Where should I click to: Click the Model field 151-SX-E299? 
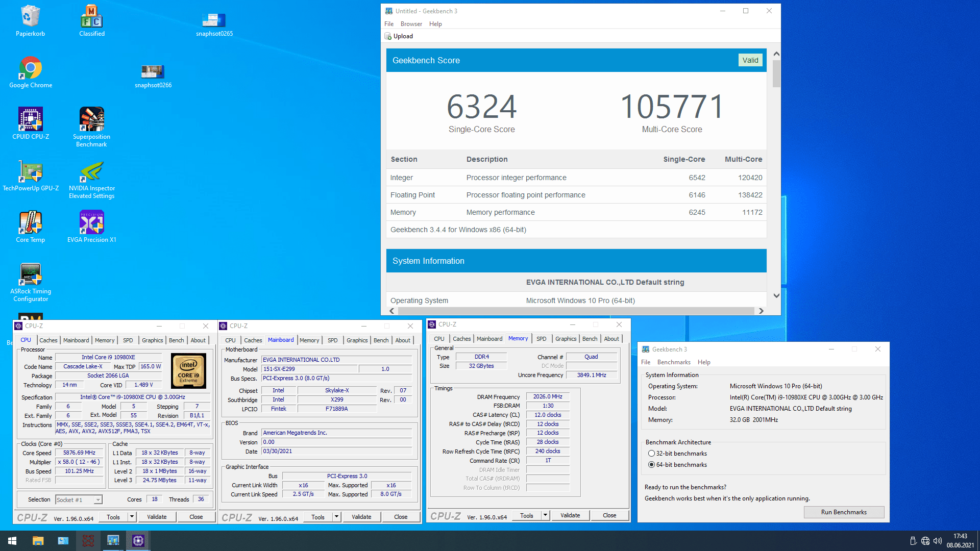[x=309, y=369]
